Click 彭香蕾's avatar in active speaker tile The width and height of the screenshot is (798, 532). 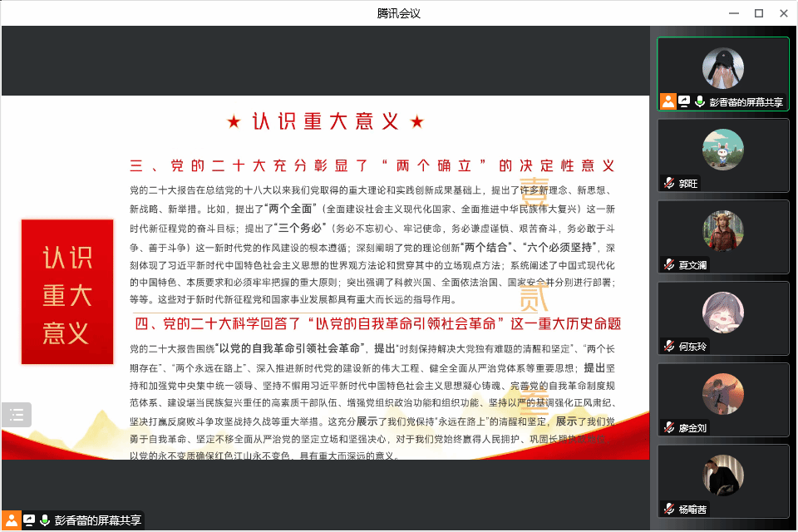pos(722,68)
